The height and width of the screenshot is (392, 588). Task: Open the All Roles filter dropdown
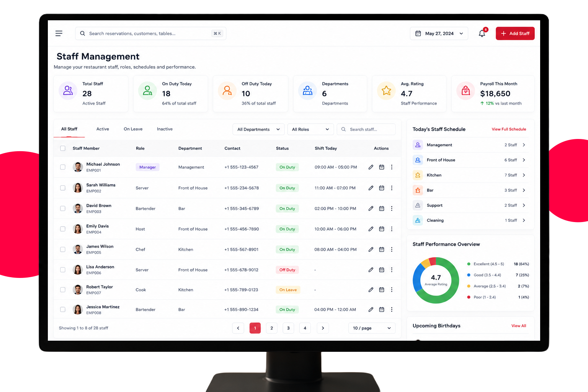point(310,129)
